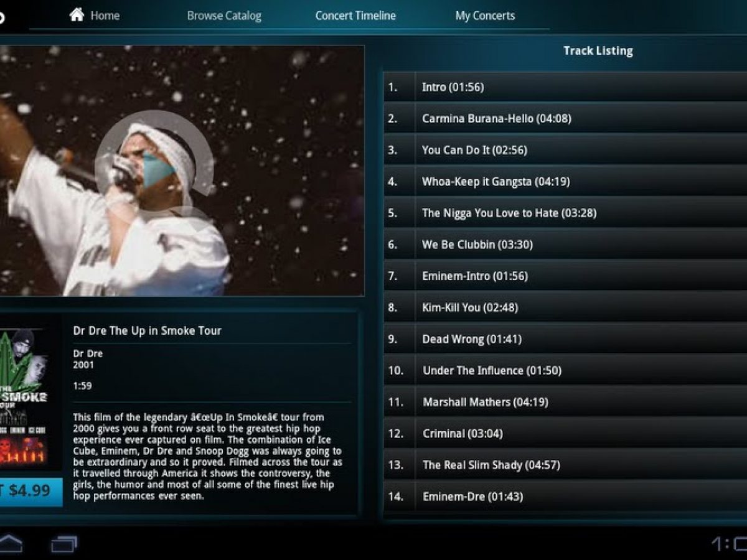Click the Up in Smoke album cover

(x=24, y=398)
